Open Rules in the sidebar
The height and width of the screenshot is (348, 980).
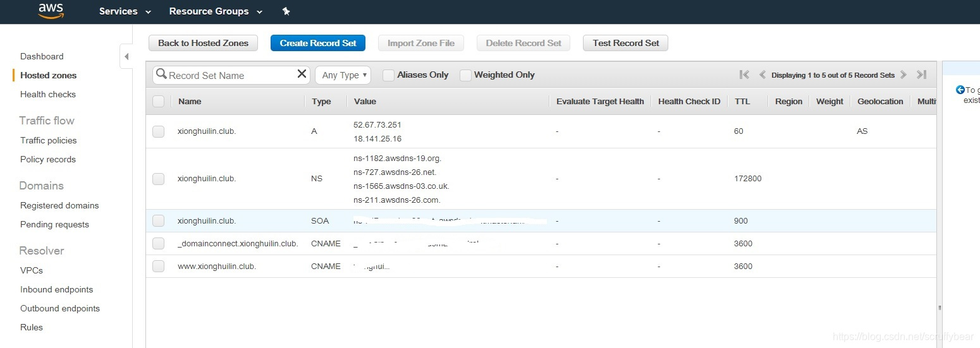pos(32,327)
